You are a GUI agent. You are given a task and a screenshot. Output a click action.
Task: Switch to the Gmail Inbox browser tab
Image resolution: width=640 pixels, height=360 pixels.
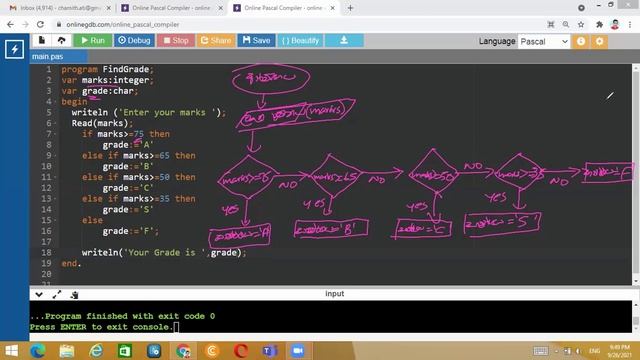[x=59, y=8]
